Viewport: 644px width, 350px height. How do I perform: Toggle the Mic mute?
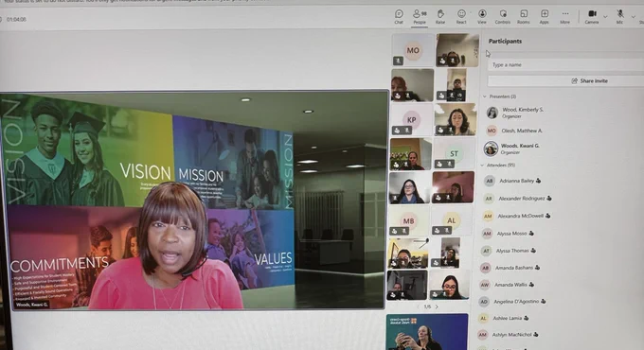[x=619, y=17]
